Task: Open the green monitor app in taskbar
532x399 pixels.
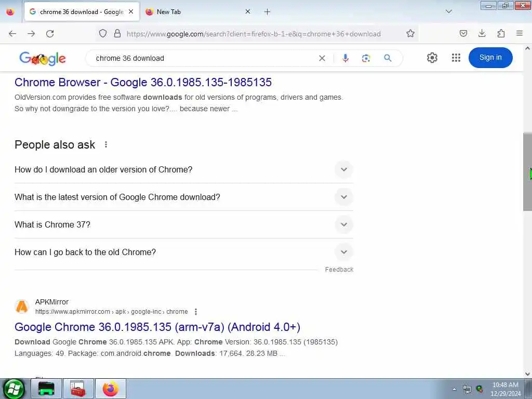Action: click(46, 389)
